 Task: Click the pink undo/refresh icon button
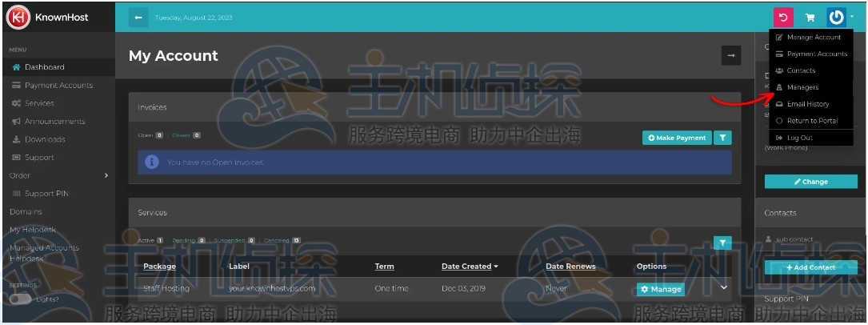click(x=783, y=17)
